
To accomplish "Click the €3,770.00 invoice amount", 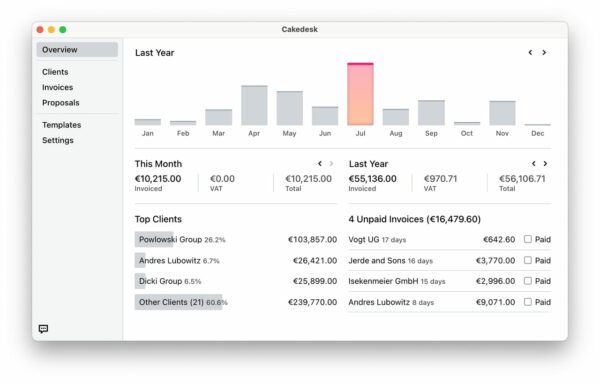I will click(x=496, y=261).
